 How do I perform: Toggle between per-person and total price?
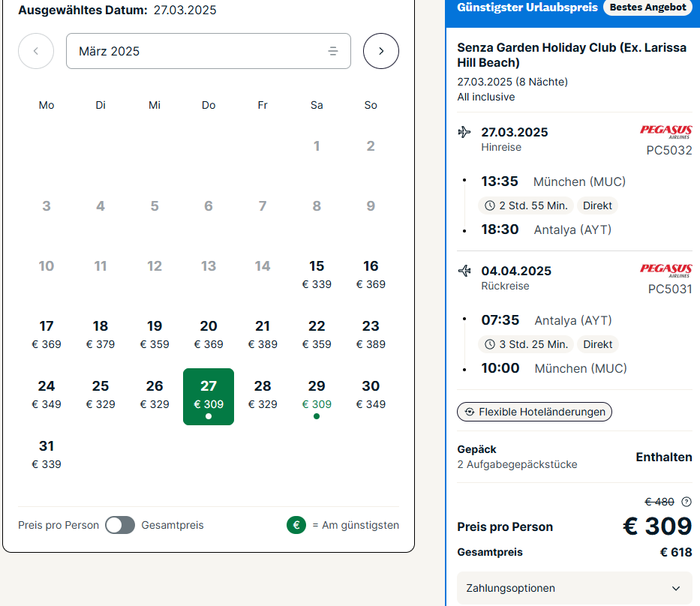click(120, 525)
